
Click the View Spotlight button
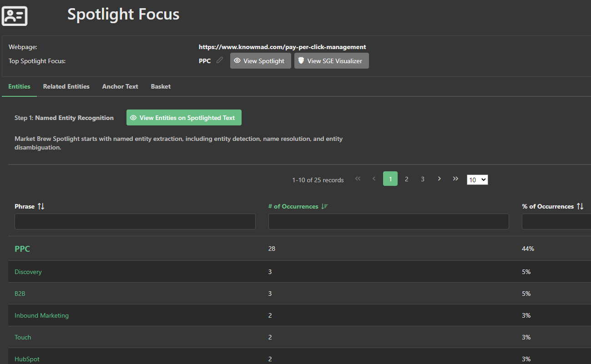click(260, 61)
